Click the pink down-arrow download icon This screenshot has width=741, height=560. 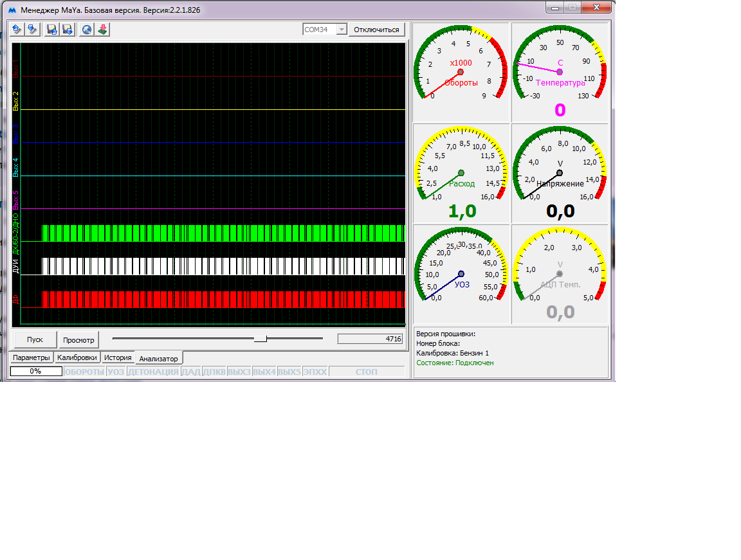click(103, 30)
